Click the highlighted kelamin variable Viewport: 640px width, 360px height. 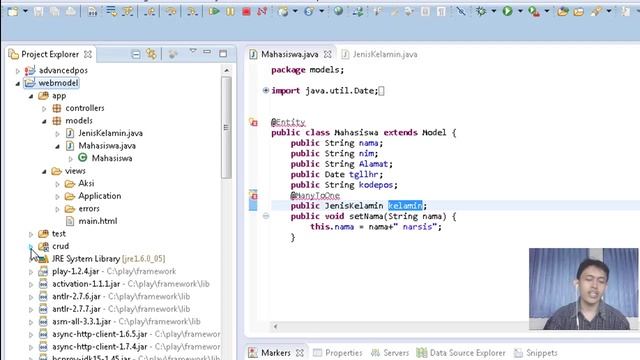coord(405,206)
